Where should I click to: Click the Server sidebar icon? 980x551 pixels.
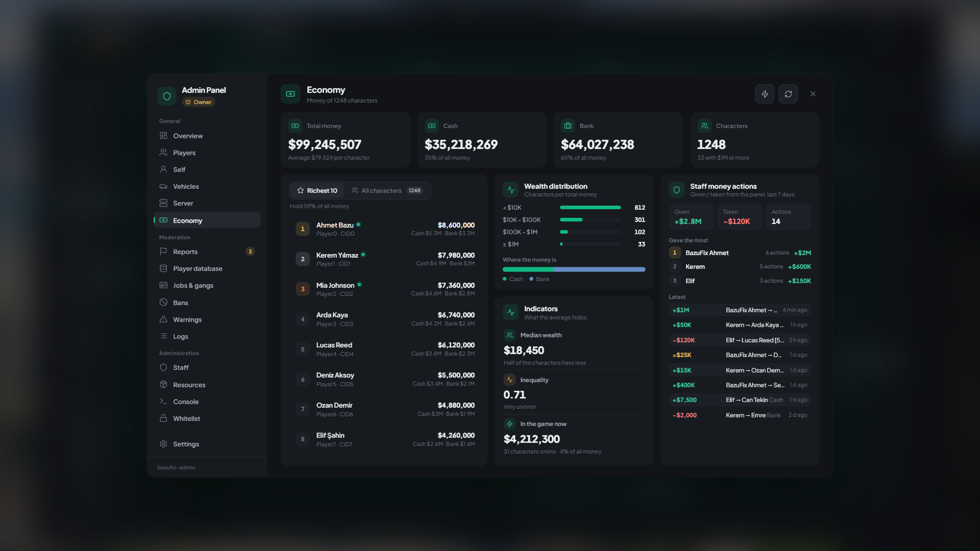pos(163,203)
